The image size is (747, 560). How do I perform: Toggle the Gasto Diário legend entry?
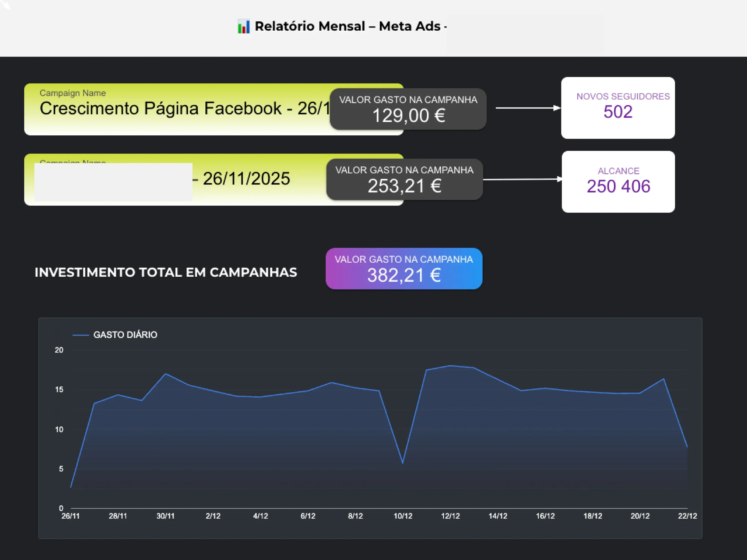pos(125,335)
